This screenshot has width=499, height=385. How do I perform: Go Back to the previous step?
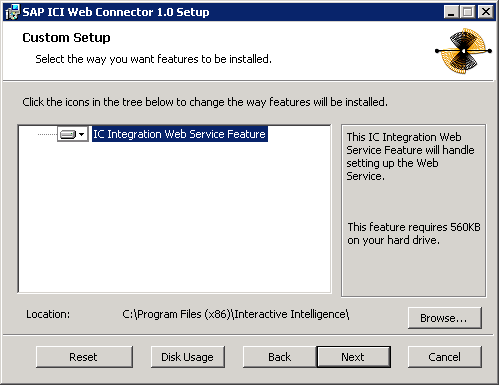pyautogui.click(x=279, y=357)
